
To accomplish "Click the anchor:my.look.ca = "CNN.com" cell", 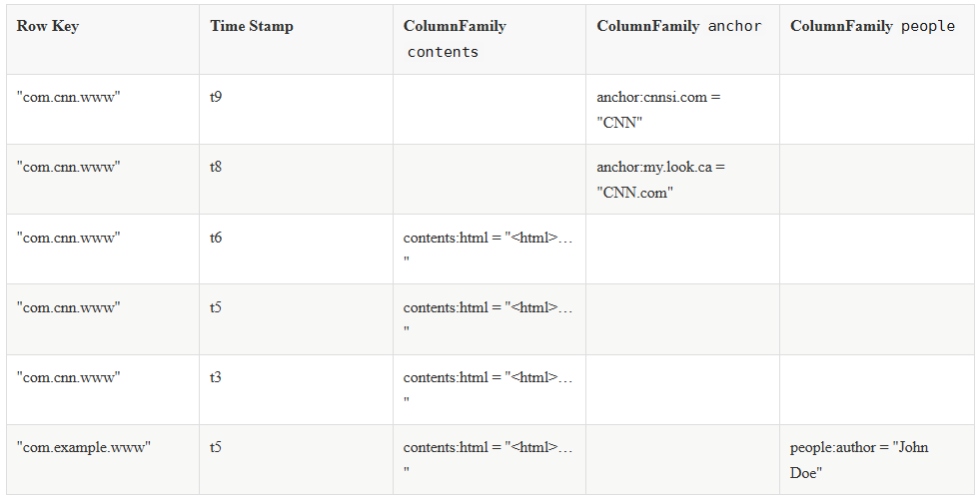I will [x=660, y=180].
